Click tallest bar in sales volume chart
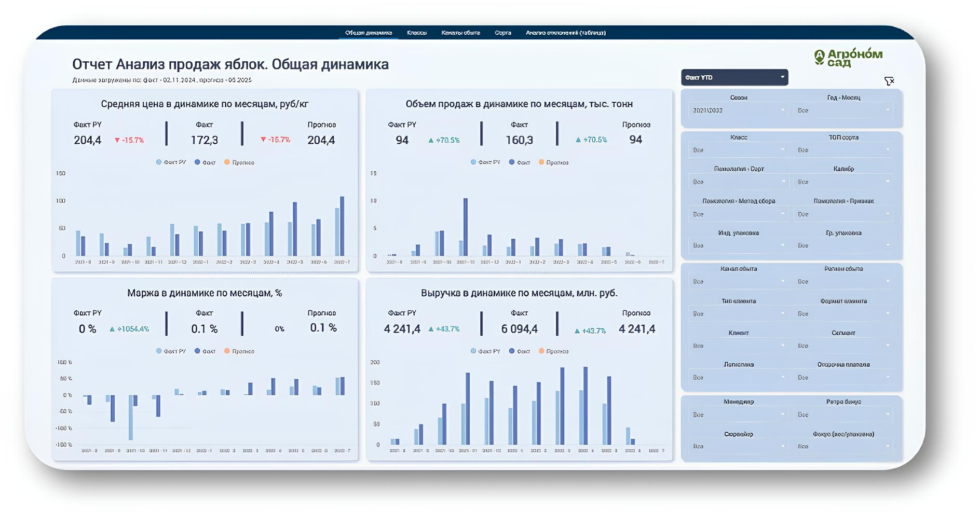The height and width of the screenshot is (523, 980). tap(466, 227)
